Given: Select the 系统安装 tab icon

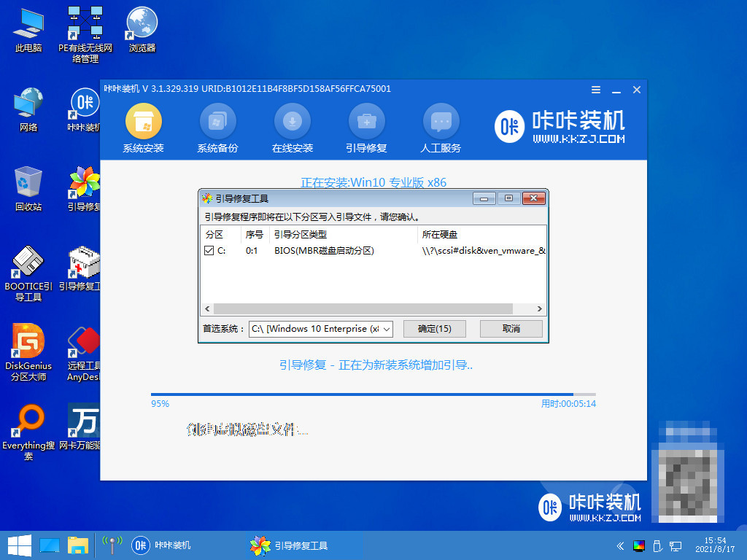Looking at the screenshot, I should [x=143, y=122].
